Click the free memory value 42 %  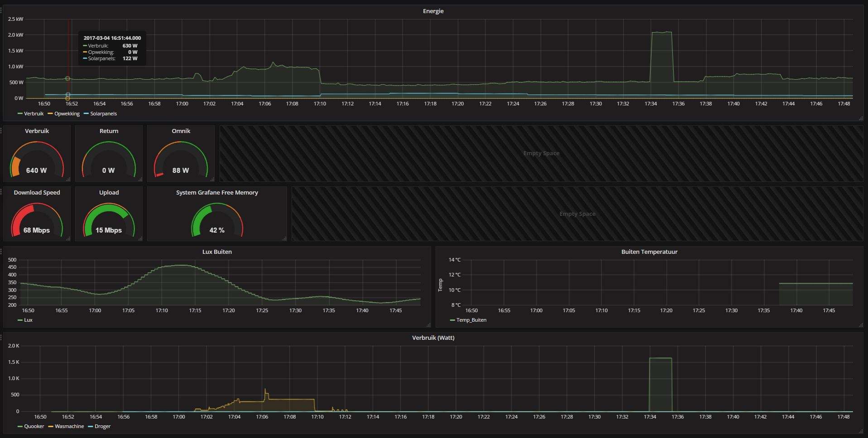click(x=217, y=230)
